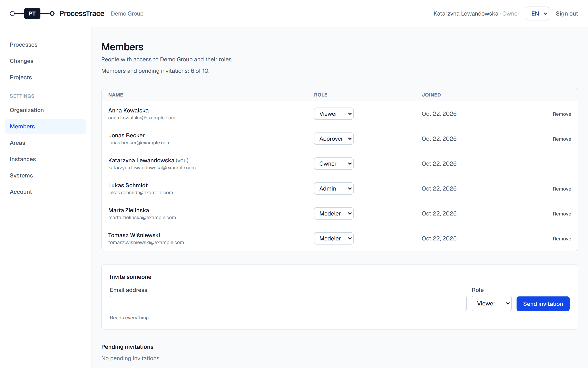Click tomasz.wisniewski@example.com email text
This screenshot has width=588, height=368.
coord(146,242)
